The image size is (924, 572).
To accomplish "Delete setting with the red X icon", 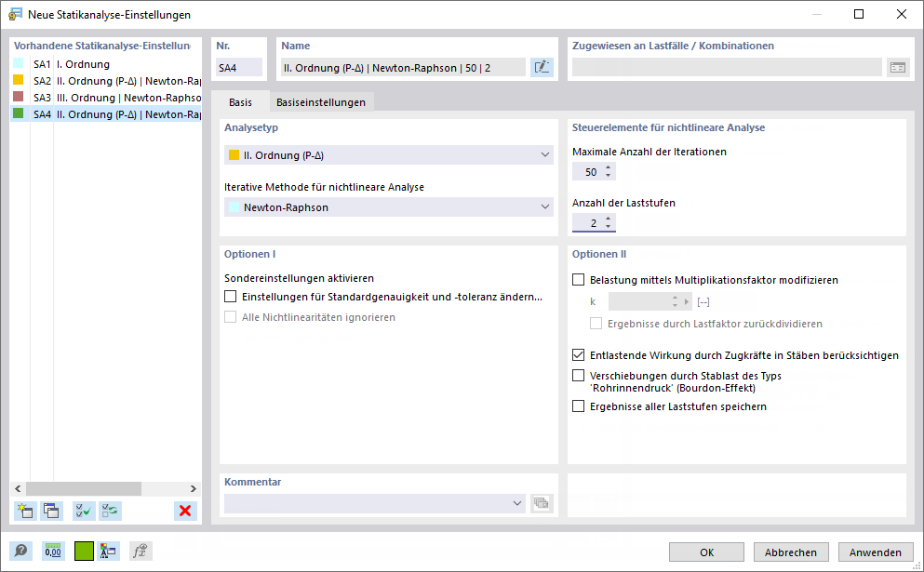I will click(185, 510).
